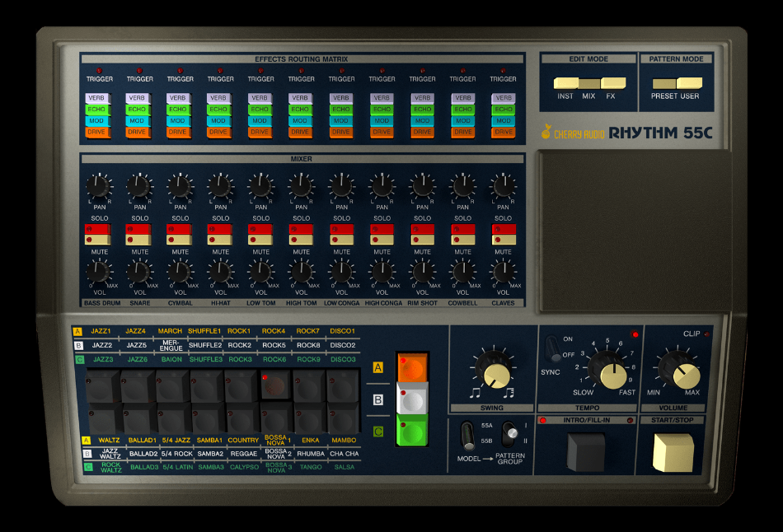Select the ROCK1 pattern button
This screenshot has width=783, height=532.
pyautogui.click(x=241, y=385)
